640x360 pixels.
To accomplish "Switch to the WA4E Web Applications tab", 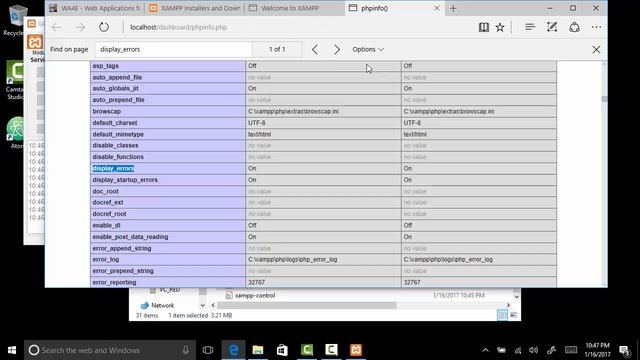I will point(95,8).
